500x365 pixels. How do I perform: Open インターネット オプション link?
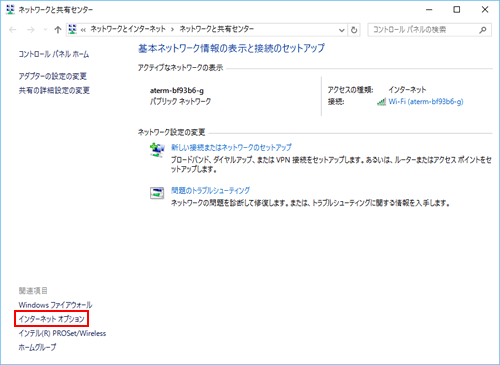click(51, 319)
